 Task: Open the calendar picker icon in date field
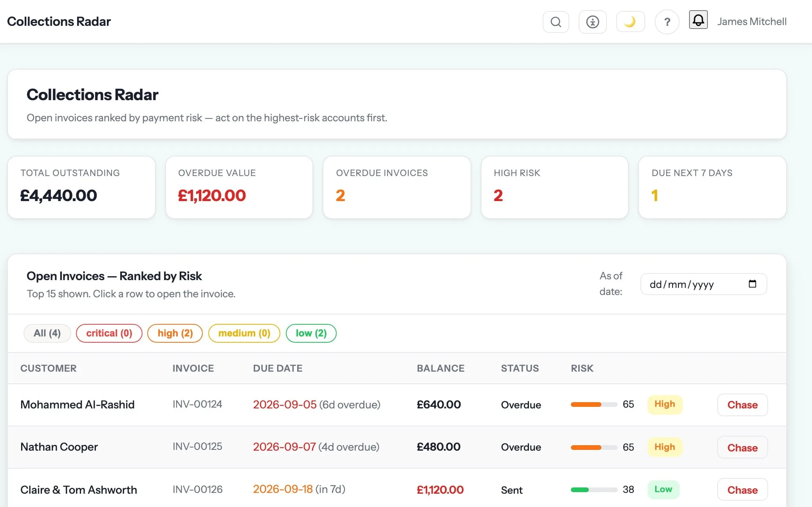coord(752,284)
